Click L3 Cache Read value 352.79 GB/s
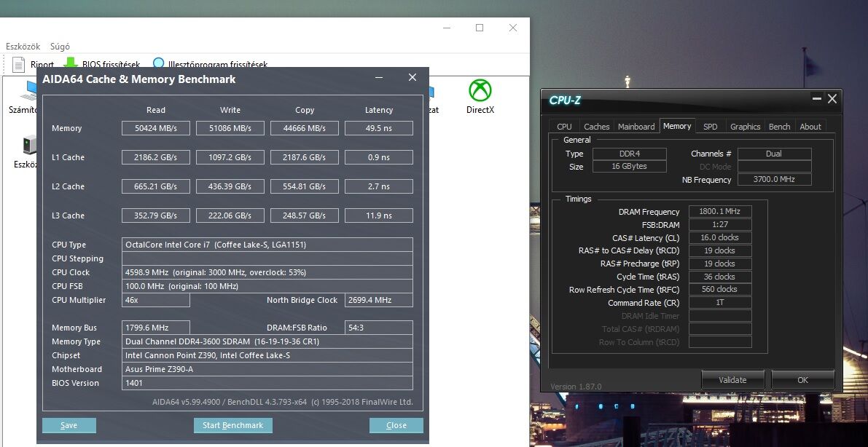The width and height of the screenshot is (868, 447). point(156,215)
